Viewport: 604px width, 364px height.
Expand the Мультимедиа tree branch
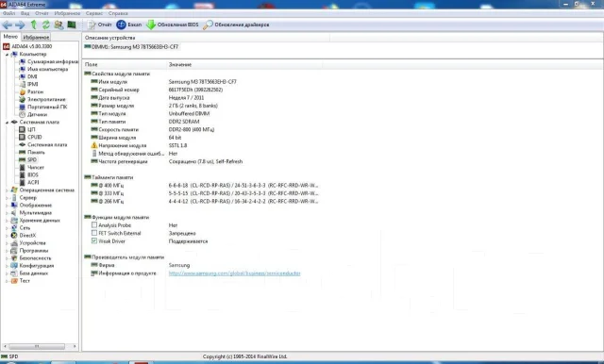tap(7, 213)
